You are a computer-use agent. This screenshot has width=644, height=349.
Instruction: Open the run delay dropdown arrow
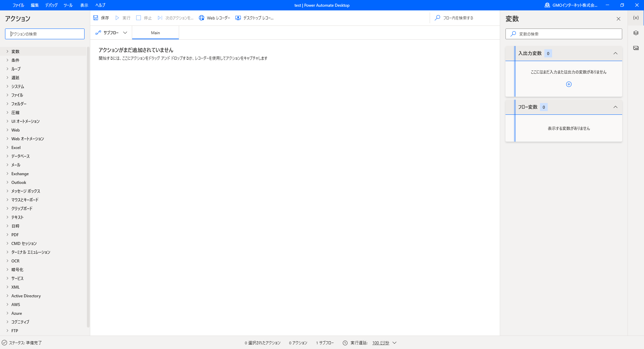point(394,343)
